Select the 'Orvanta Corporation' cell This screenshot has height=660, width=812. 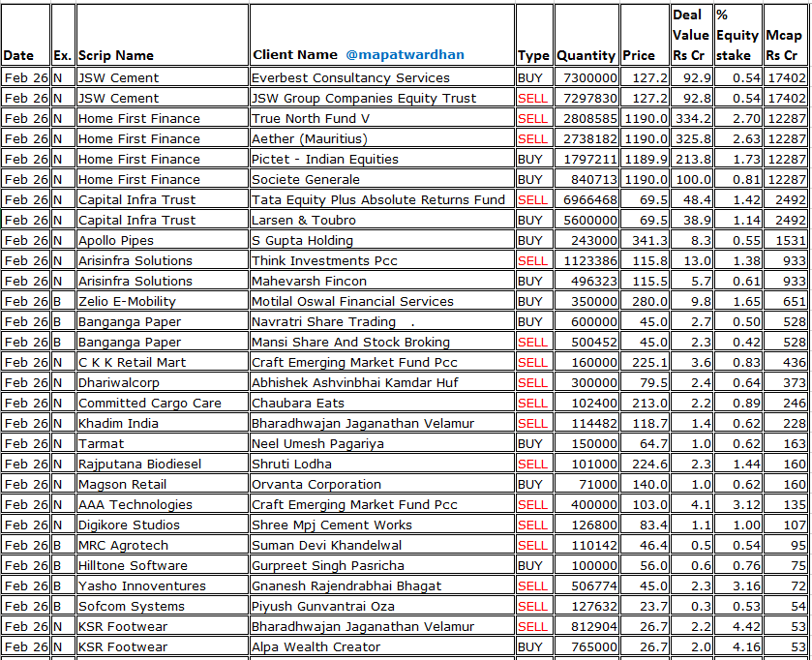[x=382, y=484]
